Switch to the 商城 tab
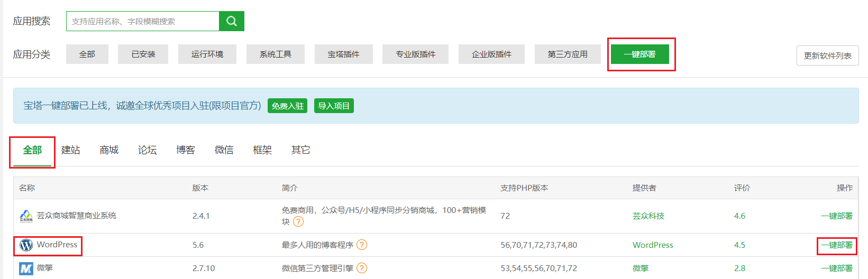The height and width of the screenshot is (279, 868). pyautogui.click(x=109, y=150)
